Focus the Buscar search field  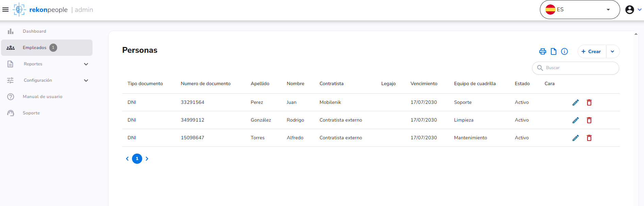coord(576,68)
